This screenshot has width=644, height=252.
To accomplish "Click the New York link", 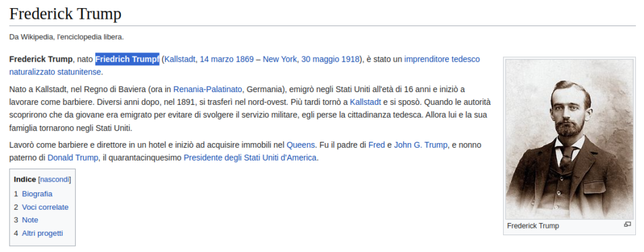I will [280, 59].
